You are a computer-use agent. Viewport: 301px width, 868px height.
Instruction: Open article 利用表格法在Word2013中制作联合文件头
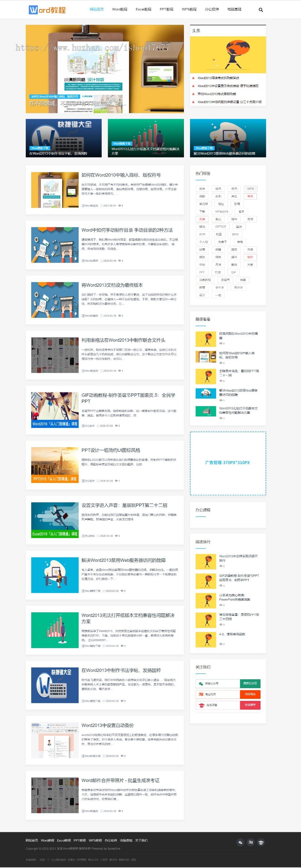[x=123, y=340]
